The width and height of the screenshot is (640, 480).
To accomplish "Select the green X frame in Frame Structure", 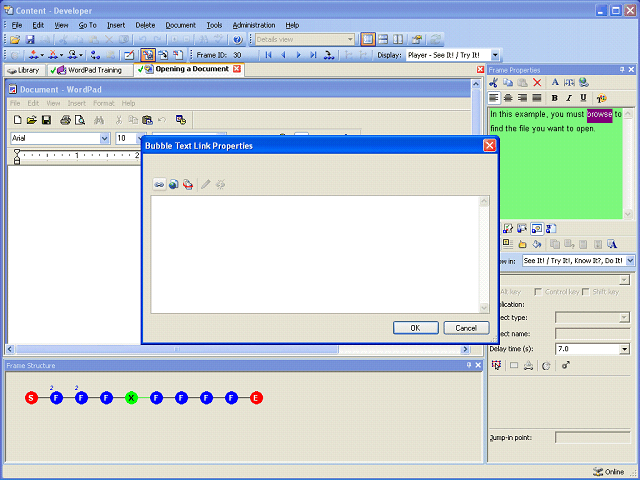I will click(x=131, y=398).
